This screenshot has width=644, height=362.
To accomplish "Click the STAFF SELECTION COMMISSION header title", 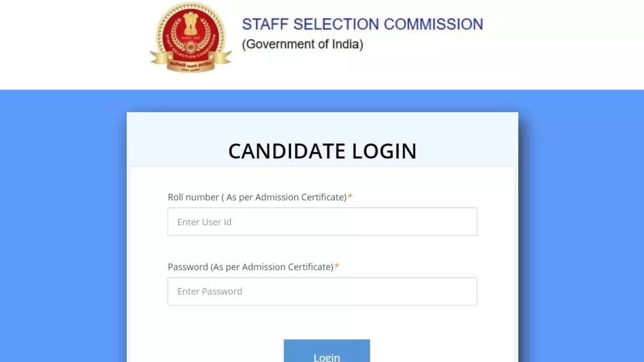I will (x=362, y=24).
